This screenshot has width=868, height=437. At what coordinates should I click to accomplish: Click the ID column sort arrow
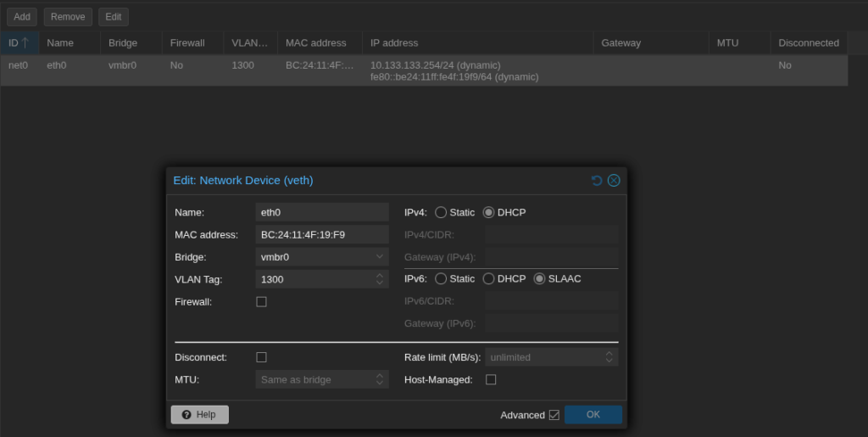[x=25, y=43]
